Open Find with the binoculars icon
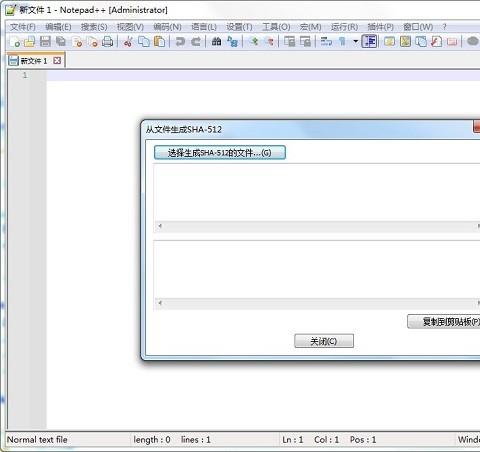The height and width of the screenshot is (452, 480). (x=216, y=42)
